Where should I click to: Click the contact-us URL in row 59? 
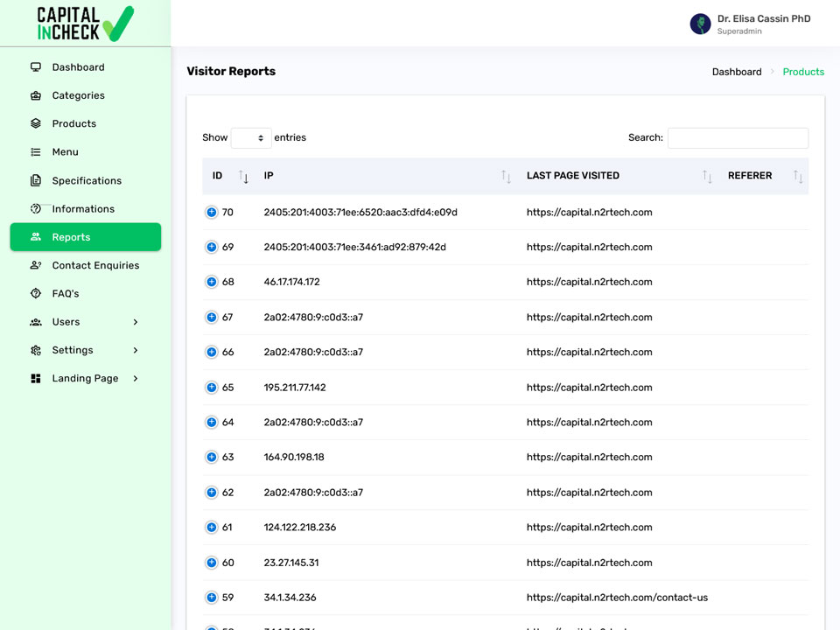tap(617, 598)
